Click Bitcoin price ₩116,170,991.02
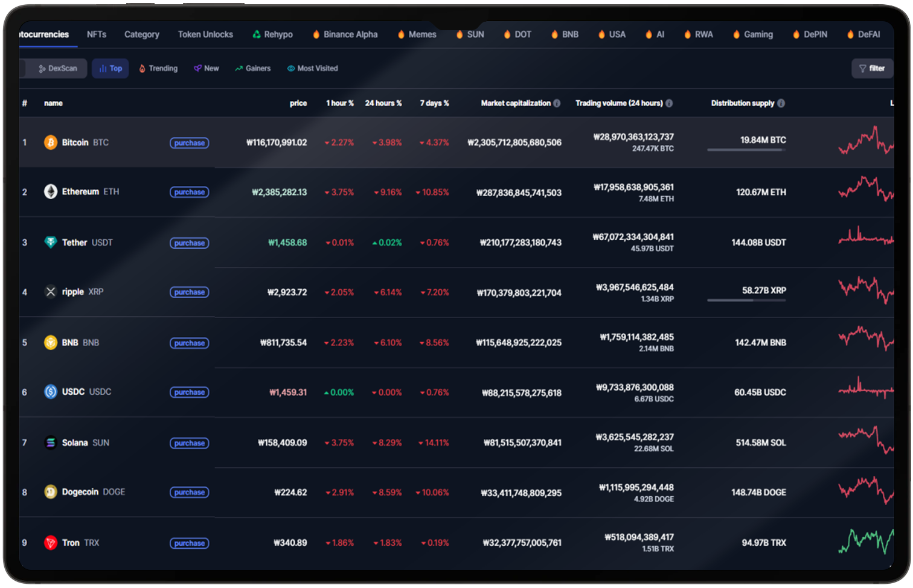The height and width of the screenshot is (588, 913). (277, 142)
